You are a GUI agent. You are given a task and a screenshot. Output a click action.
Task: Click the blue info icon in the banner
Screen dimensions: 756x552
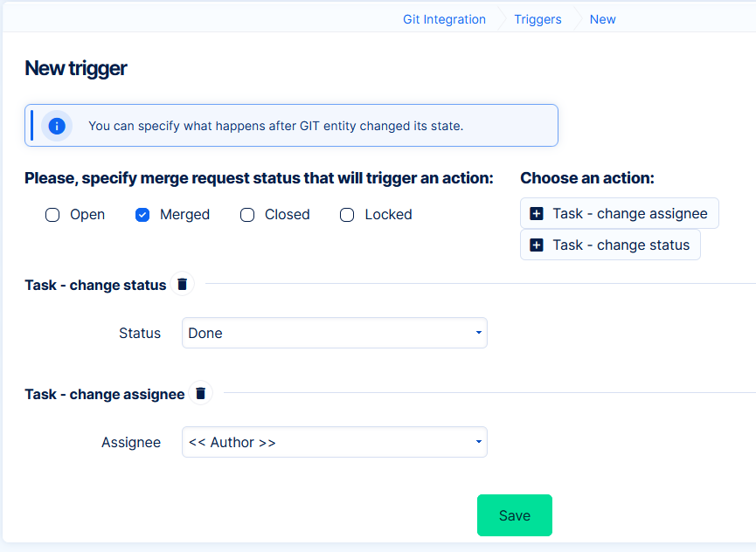[57, 126]
